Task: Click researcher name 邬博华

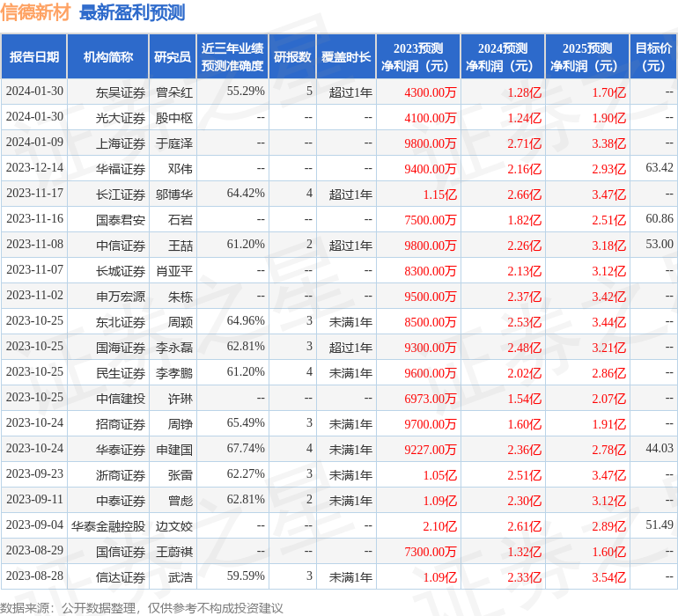Action: tap(174, 194)
